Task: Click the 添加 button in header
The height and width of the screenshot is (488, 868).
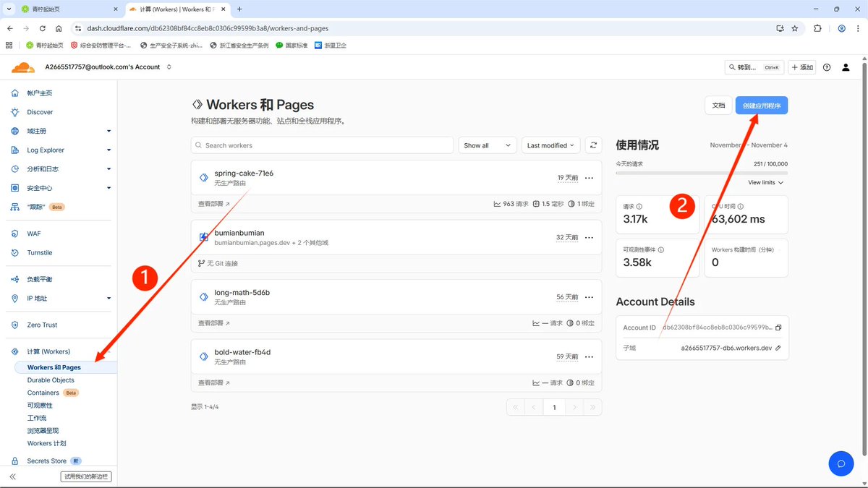Action: (x=802, y=67)
